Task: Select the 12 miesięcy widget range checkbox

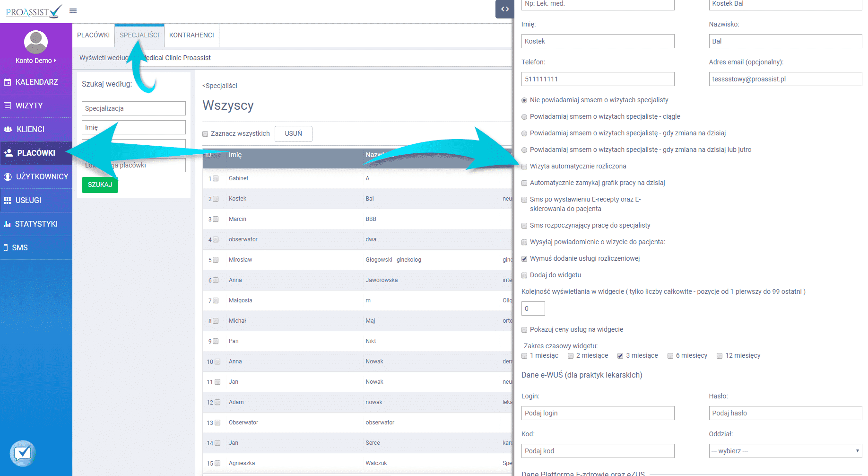Action: 720,356
